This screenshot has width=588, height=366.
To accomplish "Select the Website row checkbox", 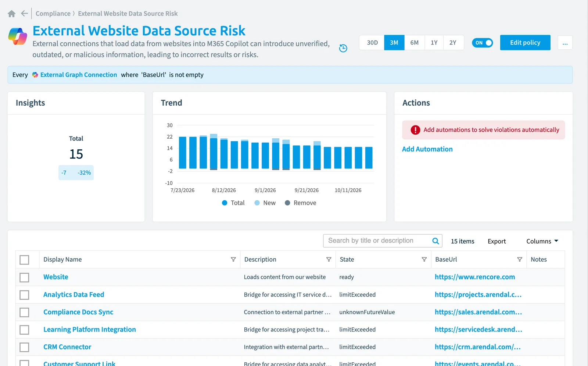I will [24, 277].
